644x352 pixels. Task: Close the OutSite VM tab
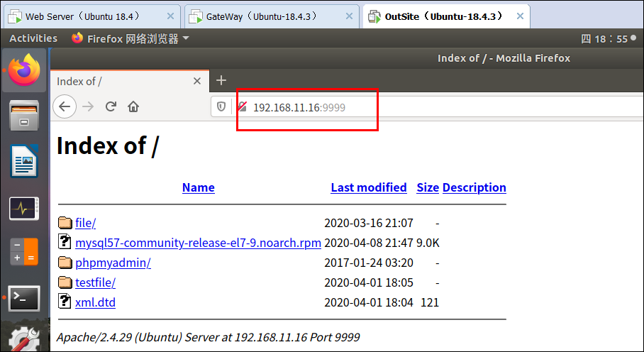(520, 16)
